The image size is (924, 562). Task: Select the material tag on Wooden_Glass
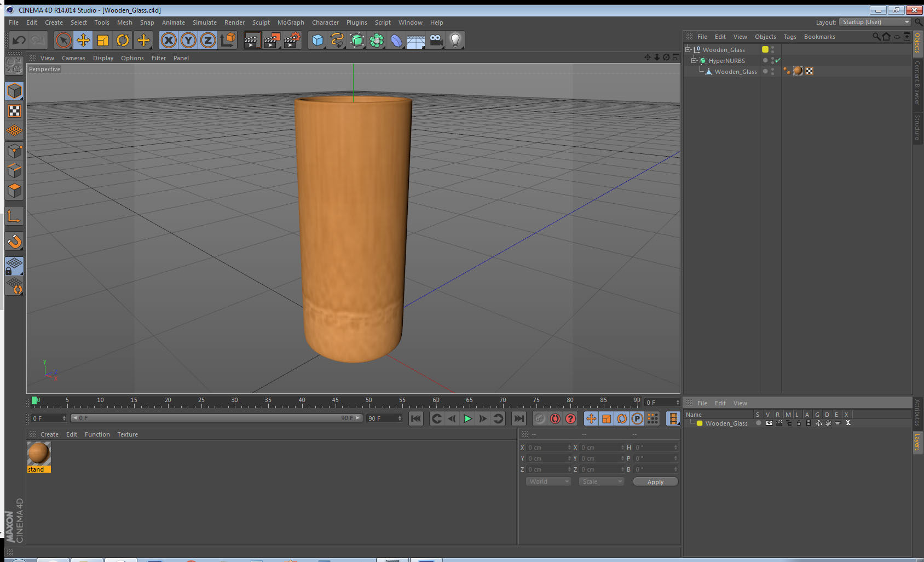pos(798,71)
